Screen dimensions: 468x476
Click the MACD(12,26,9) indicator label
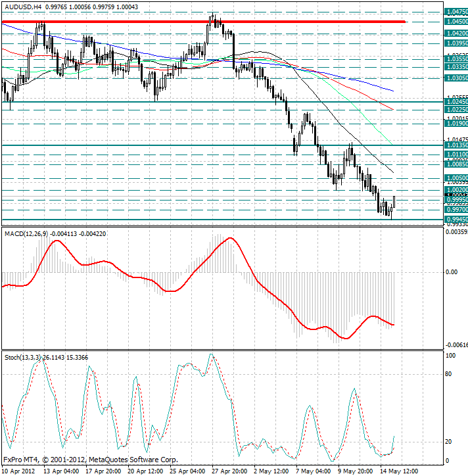27,233
